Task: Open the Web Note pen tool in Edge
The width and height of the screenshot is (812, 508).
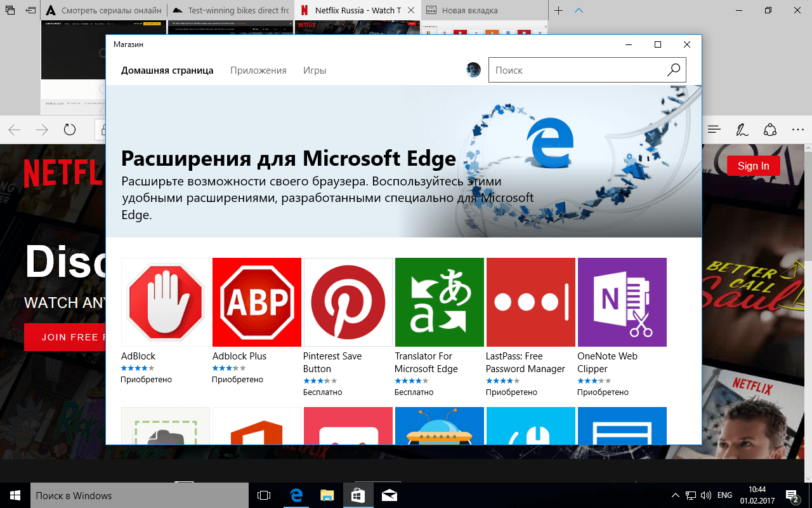Action: point(742,130)
